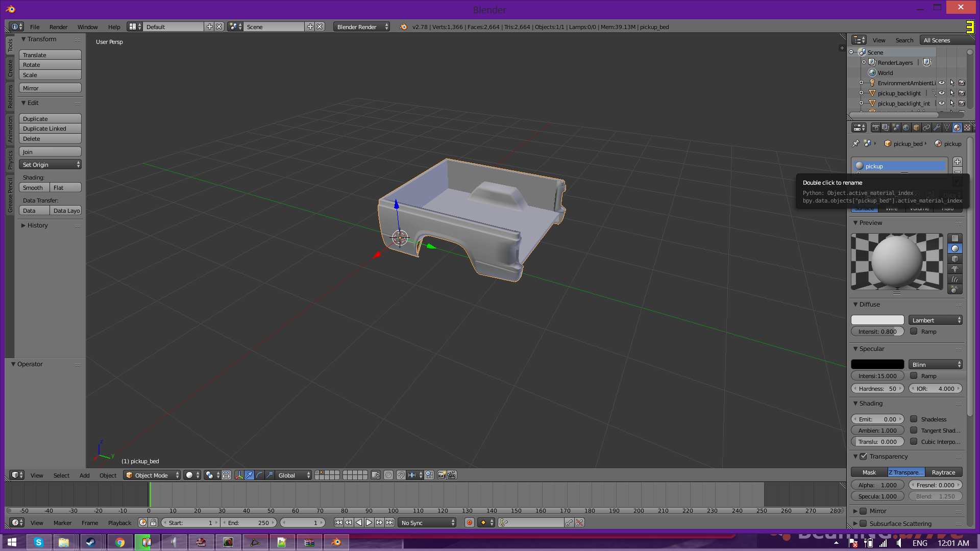
Task: Open the Window menu
Action: pyautogui.click(x=87, y=27)
